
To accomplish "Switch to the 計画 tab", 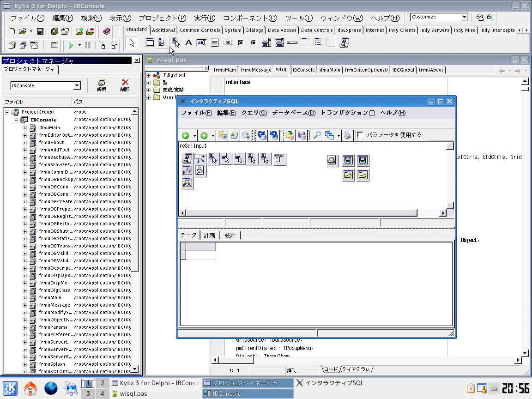I will click(x=209, y=236).
